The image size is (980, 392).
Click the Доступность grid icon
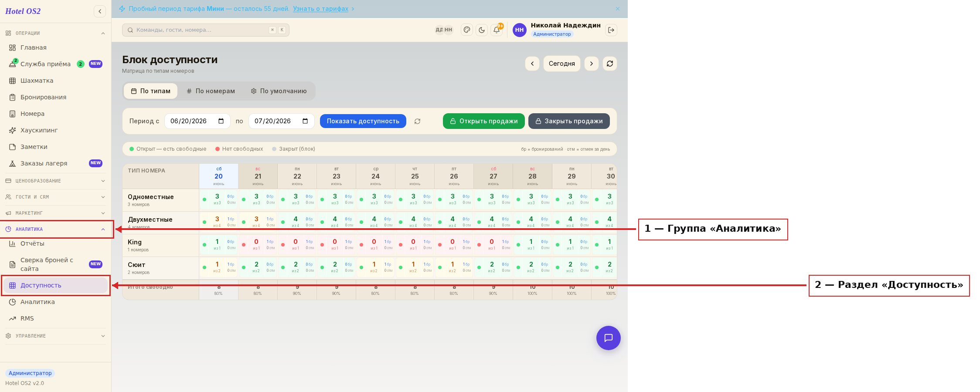(x=12, y=285)
